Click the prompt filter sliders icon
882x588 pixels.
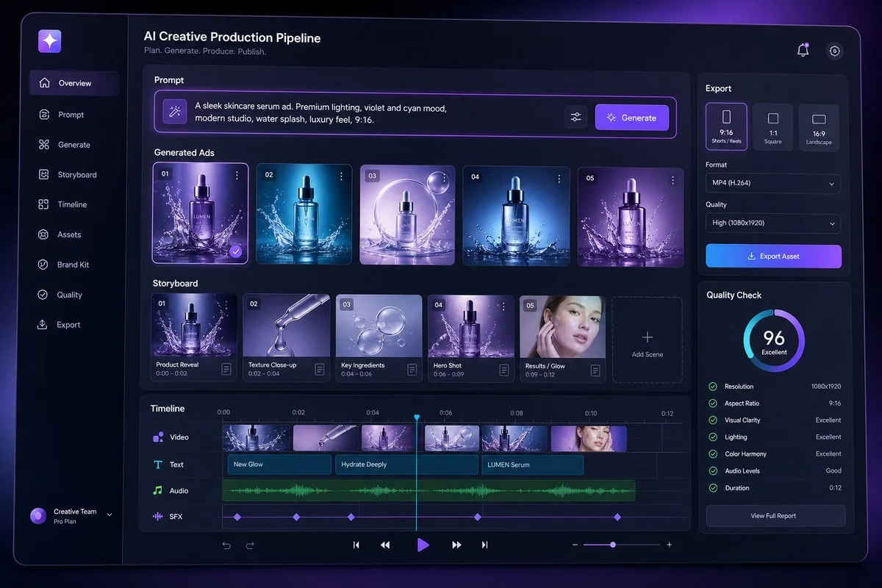[x=576, y=118]
